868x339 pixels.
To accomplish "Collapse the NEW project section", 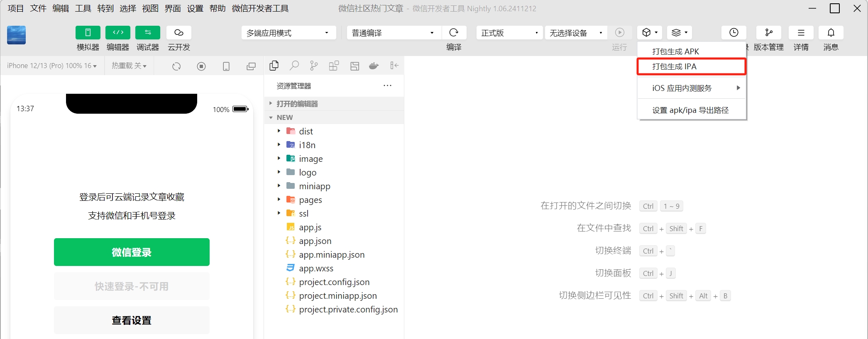I will point(334,117).
